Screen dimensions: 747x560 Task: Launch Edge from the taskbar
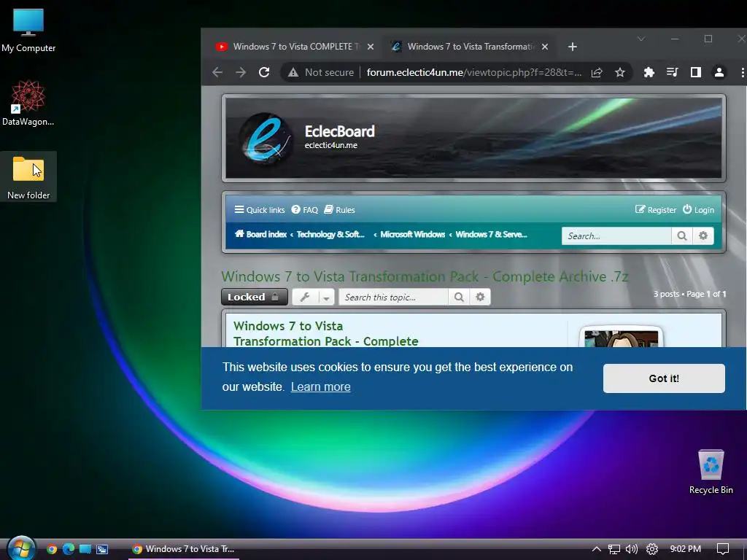point(68,549)
